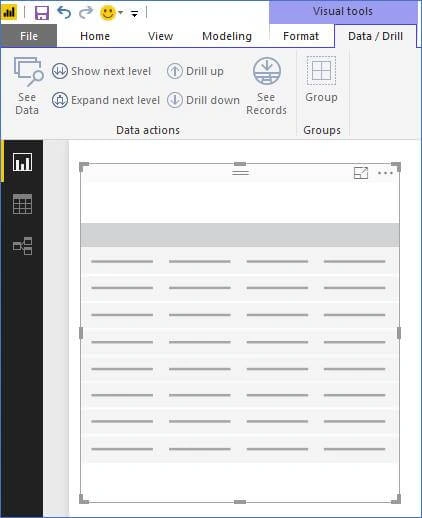Save the report with the floppy disk icon

[x=42, y=13]
